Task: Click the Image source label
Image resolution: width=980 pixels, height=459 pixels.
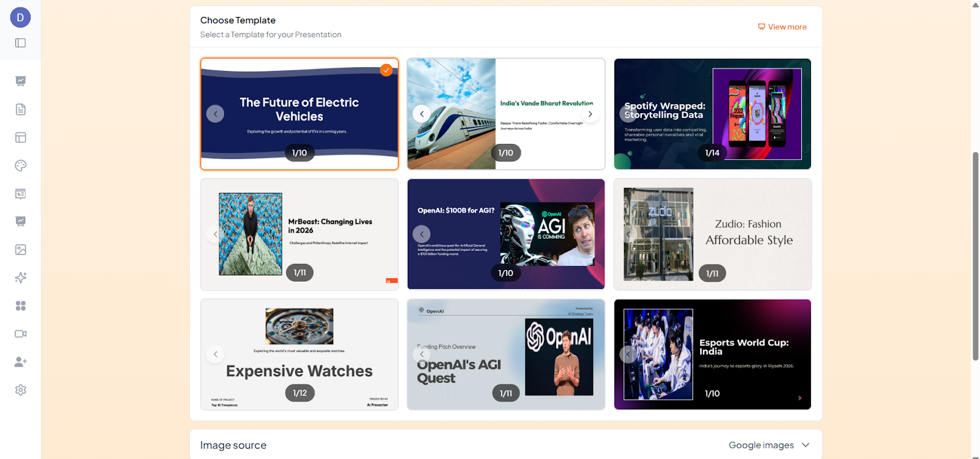Action: point(233,446)
